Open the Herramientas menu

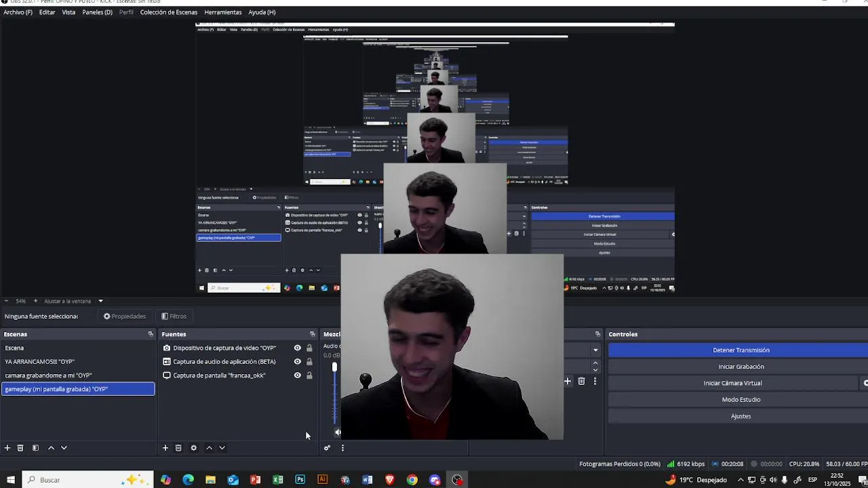coord(223,12)
